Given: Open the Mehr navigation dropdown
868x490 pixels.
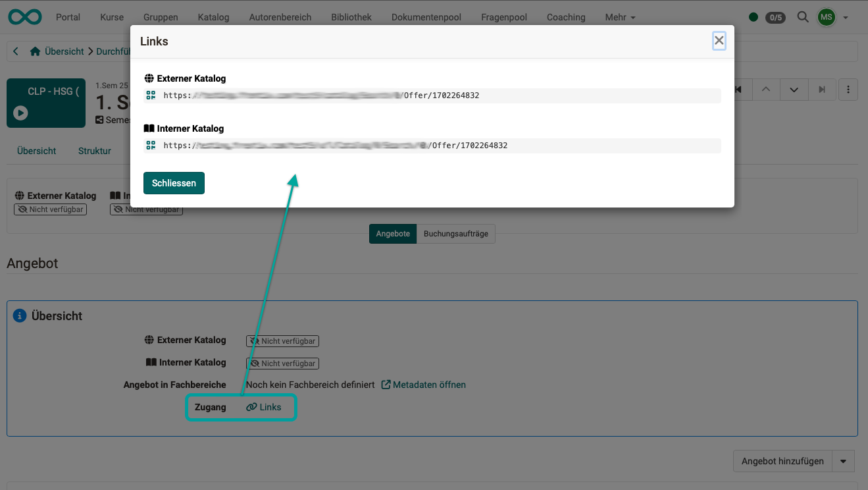Looking at the screenshot, I should tap(619, 17).
